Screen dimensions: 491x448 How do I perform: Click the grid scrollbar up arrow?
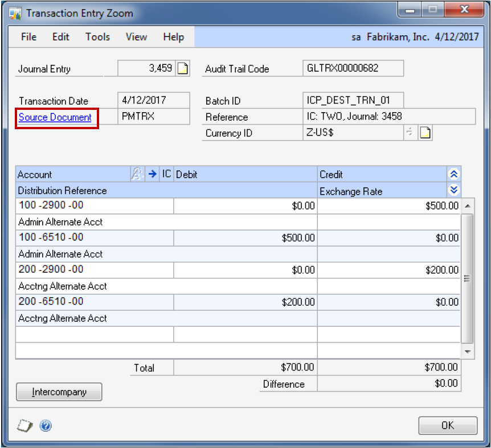[467, 205]
